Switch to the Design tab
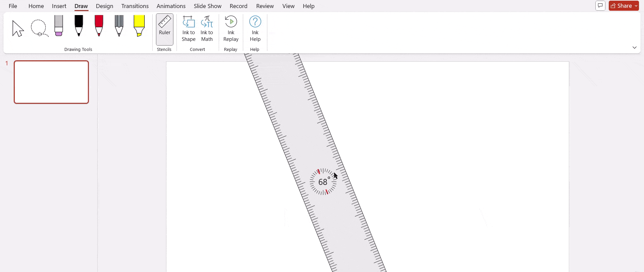Viewport: 644px width, 272px height. 104,6
